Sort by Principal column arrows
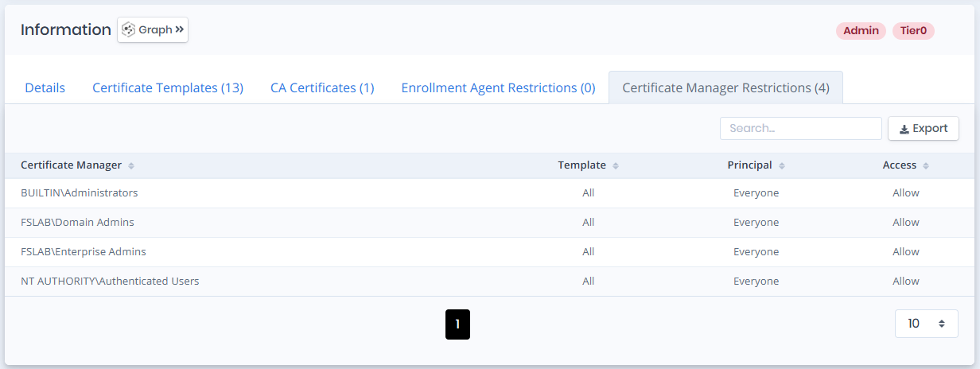980x369 pixels. pyautogui.click(x=782, y=166)
